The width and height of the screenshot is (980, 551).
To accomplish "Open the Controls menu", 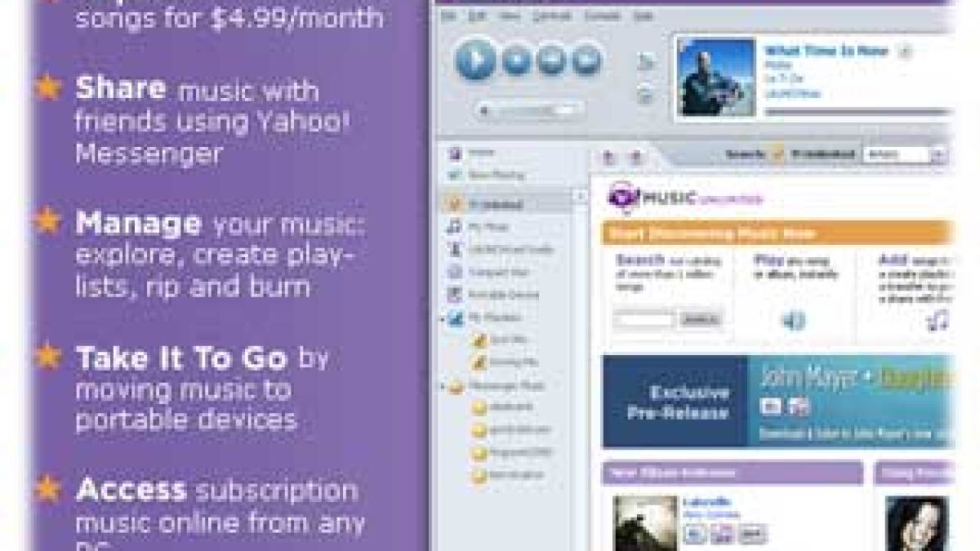I will click(x=551, y=16).
